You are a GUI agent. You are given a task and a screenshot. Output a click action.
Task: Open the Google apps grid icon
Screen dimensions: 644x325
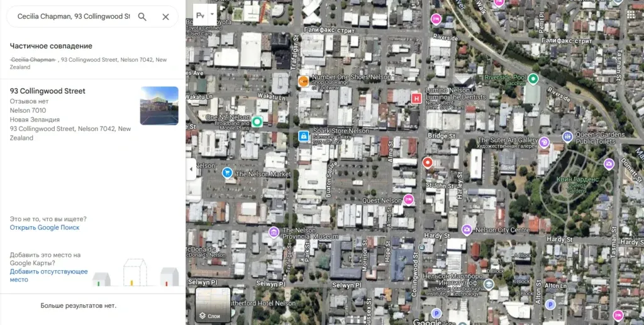[631, 15]
